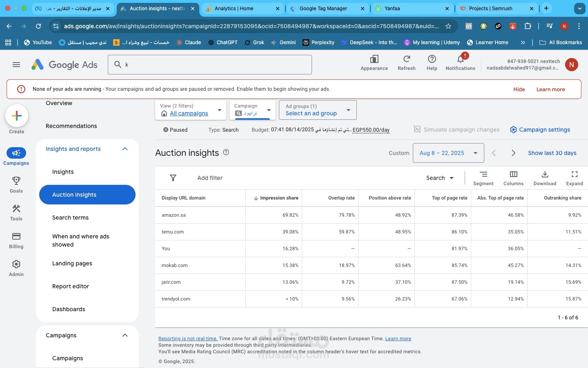Open the Appearance settings icon
This screenshot has width=588, height=368.
tap(374, 59)
